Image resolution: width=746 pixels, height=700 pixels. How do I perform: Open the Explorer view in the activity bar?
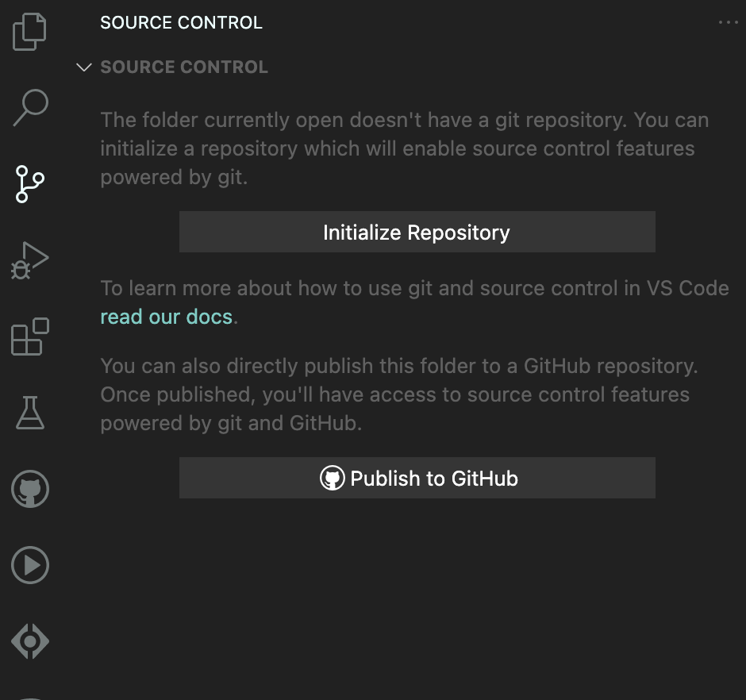coord(29,32)
